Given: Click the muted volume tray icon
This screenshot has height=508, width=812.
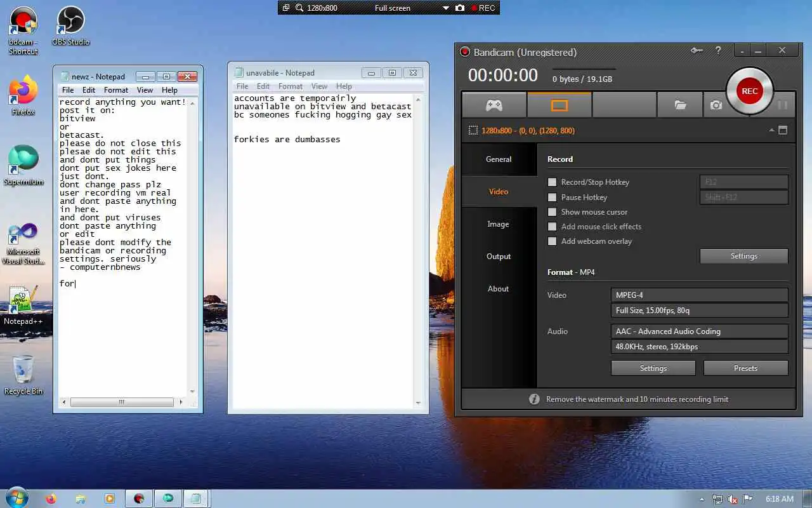Looking at the screenshot, I should [x=732, y=499].
